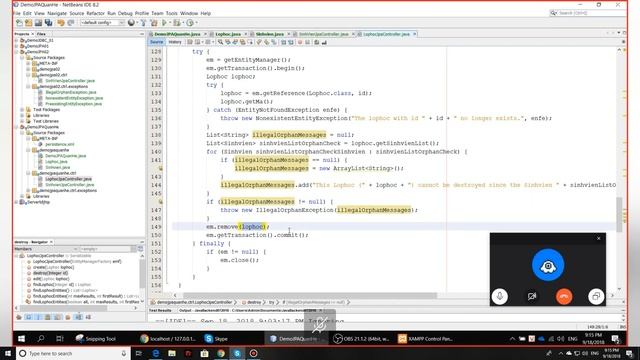640x360 pixels.
Task: Open the Tools menu
Action: point(171,13)
